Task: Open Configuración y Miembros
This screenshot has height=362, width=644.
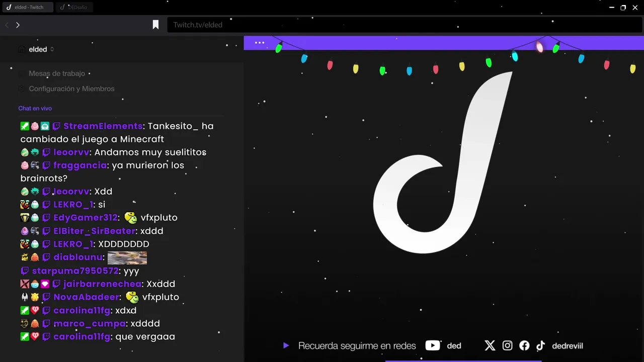Action: pos(71,88)
